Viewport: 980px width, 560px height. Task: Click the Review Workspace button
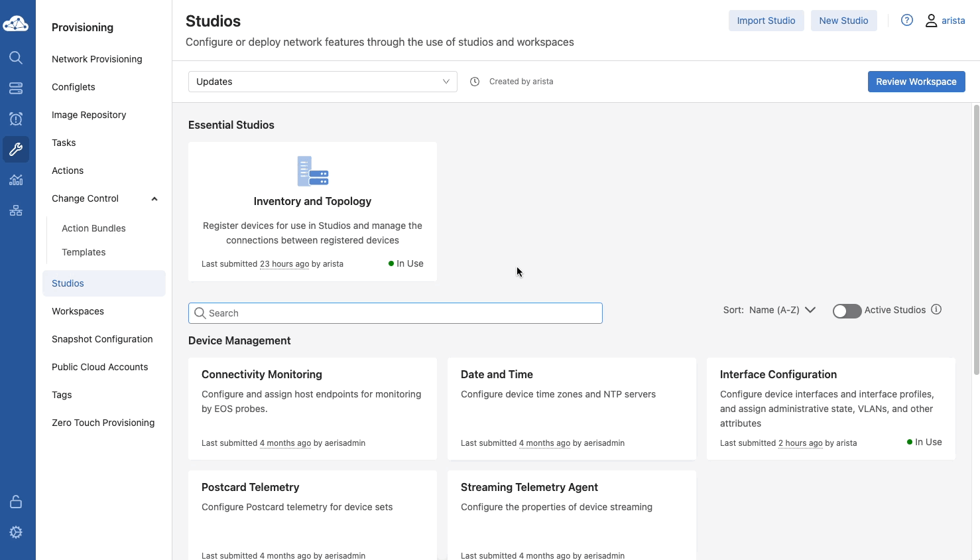click(916, 82)
